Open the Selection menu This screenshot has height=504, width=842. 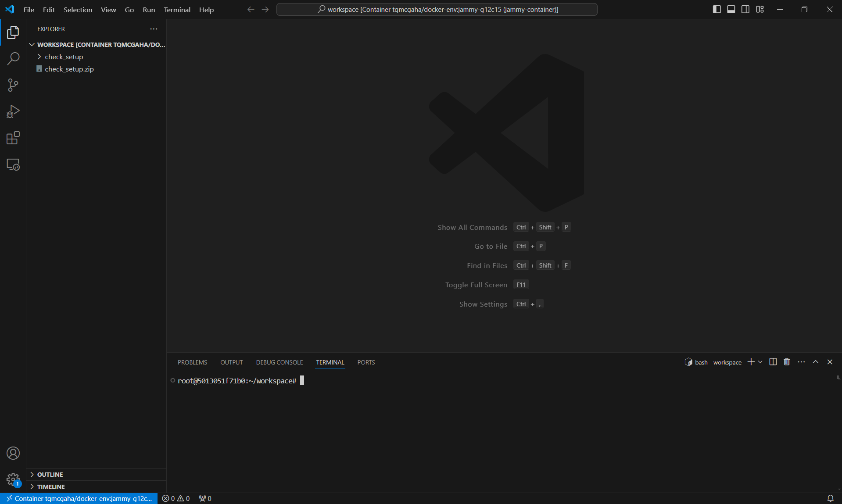[78, 10]
